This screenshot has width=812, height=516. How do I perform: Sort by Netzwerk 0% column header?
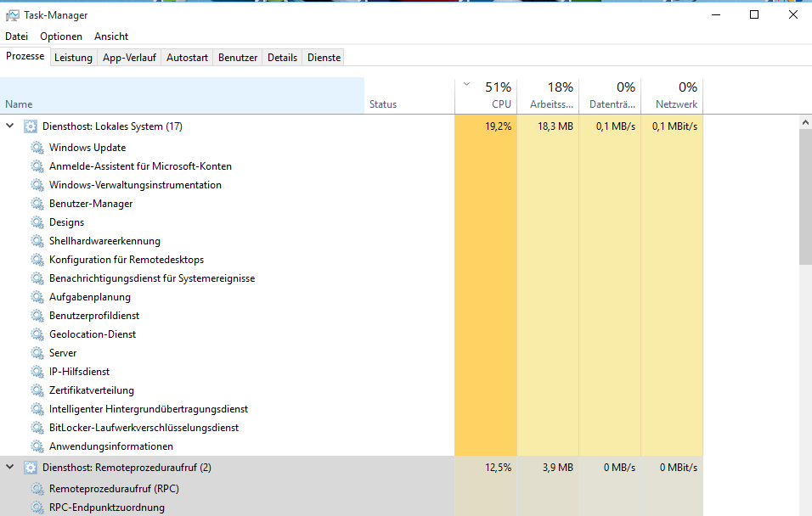[x=672, y=96]
